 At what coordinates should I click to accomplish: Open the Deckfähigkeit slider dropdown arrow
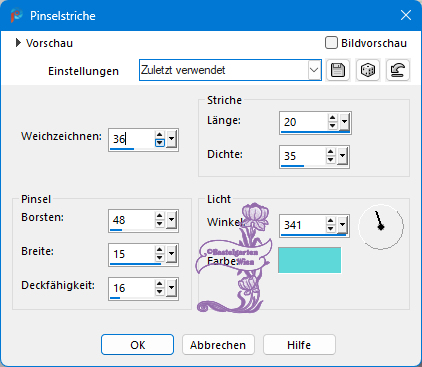(171, 287)
